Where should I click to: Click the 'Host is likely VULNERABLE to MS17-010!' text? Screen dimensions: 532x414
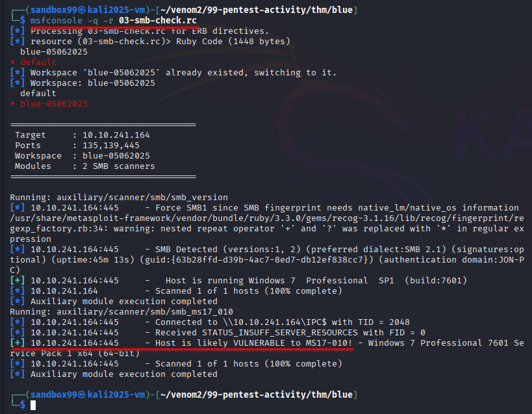click(254, 343)
